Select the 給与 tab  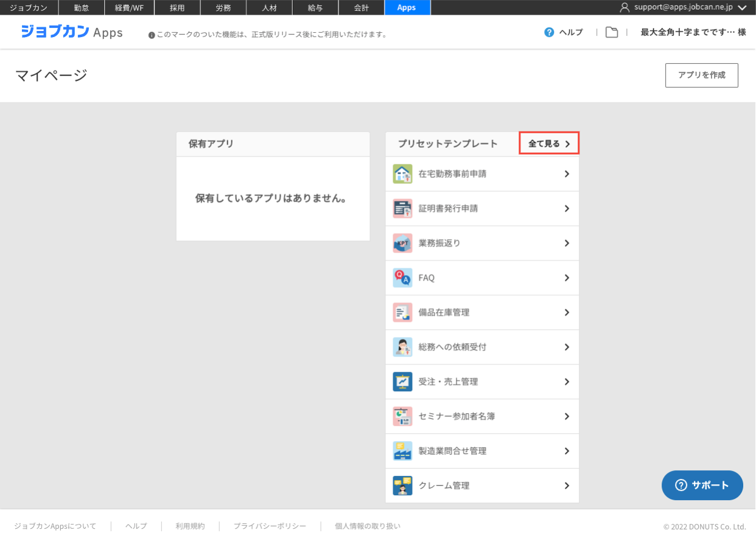(315, 7)
